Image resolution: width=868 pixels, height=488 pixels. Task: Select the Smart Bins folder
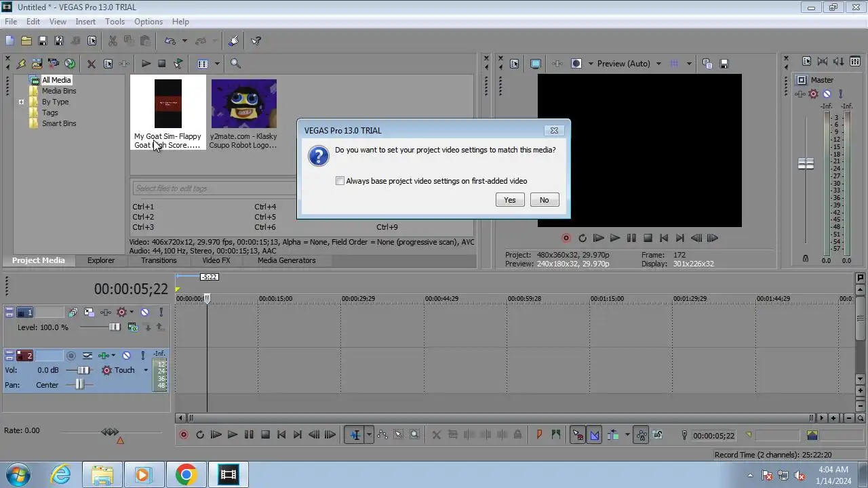tap(59, 124)
